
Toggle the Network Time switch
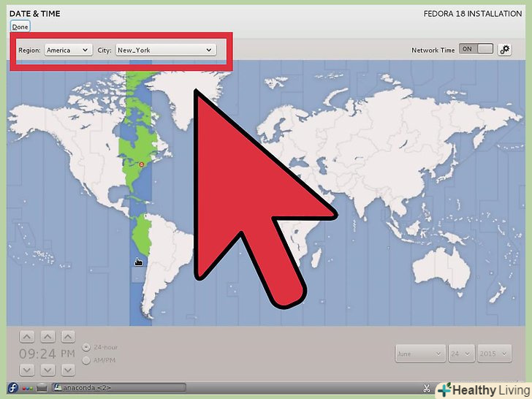476,49
